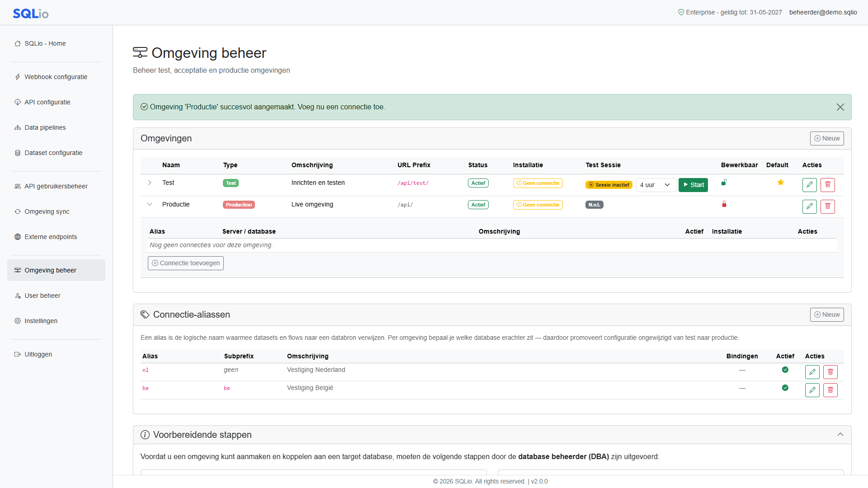The width and height of the screenshot is (868, 488).
Task: Click the green unlocked padlock on Test row
Action: (724, 183)
